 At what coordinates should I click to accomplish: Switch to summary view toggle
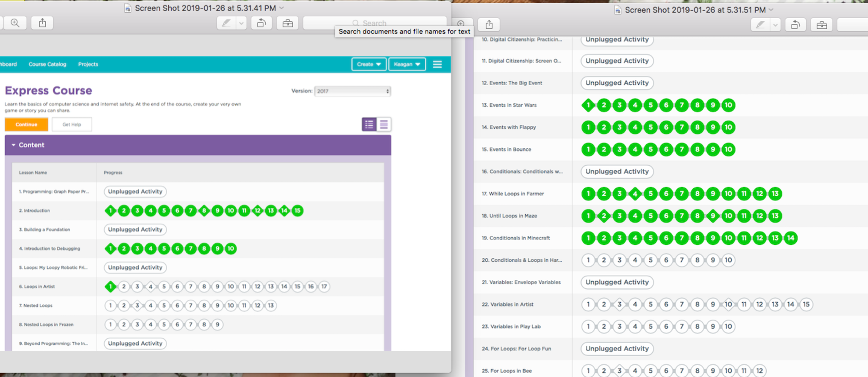(x=384, y=124)
